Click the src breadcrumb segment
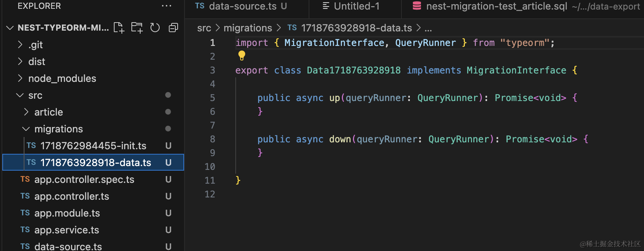The height and width of the screenshot is (251, 644). click(x=204, y=28)
